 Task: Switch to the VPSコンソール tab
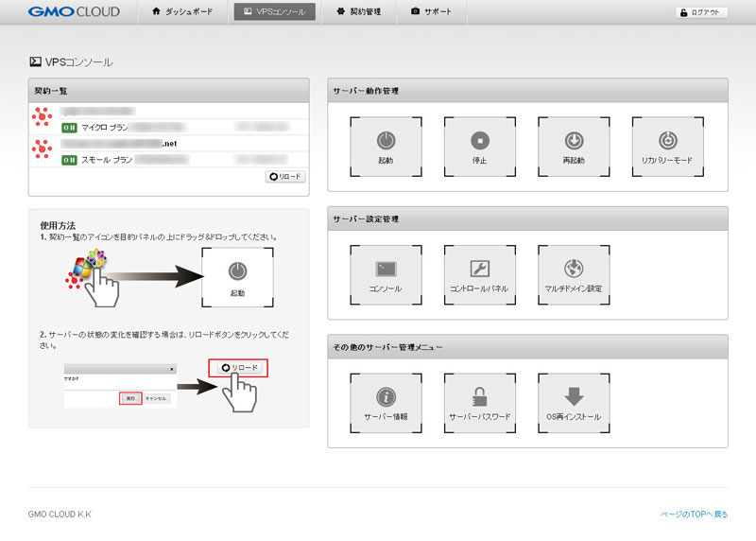[x=274, y=12]
